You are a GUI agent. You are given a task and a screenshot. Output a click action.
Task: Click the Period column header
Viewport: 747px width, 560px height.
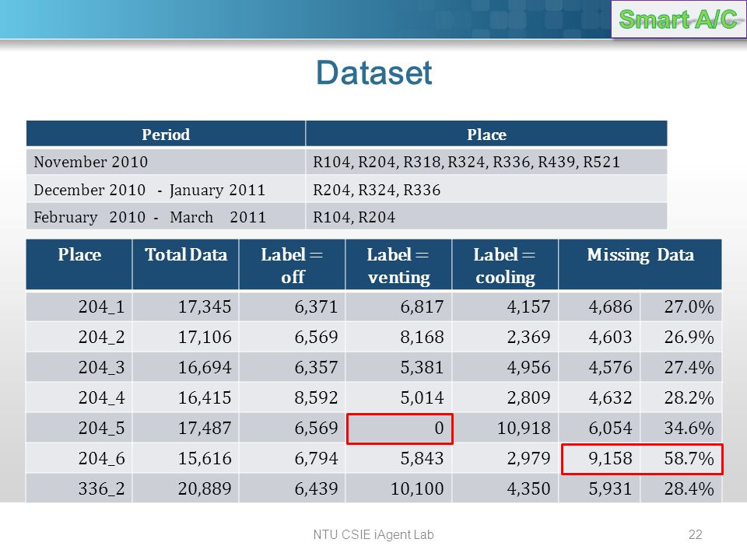(166, 134)
